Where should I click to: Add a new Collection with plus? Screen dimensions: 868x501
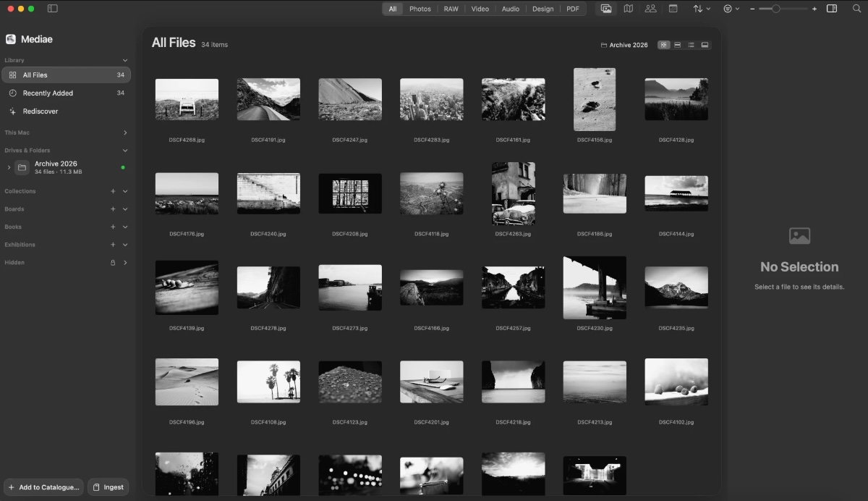(x=113, y=191)
